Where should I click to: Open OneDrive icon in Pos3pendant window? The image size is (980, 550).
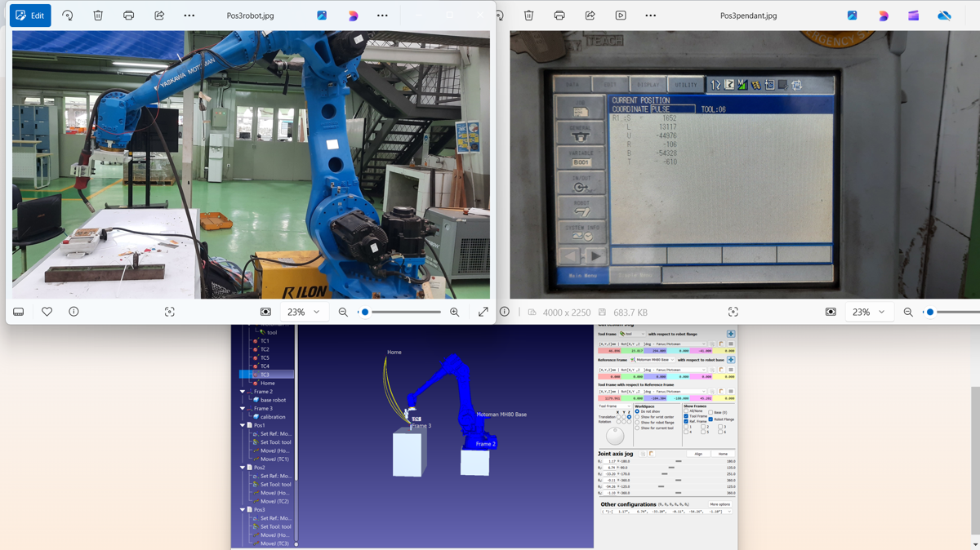(944, 16)
